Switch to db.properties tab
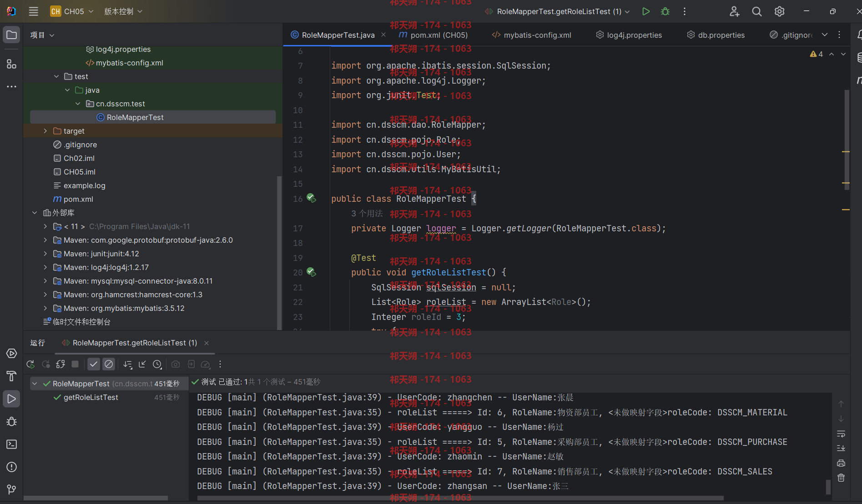 [716, 35]
